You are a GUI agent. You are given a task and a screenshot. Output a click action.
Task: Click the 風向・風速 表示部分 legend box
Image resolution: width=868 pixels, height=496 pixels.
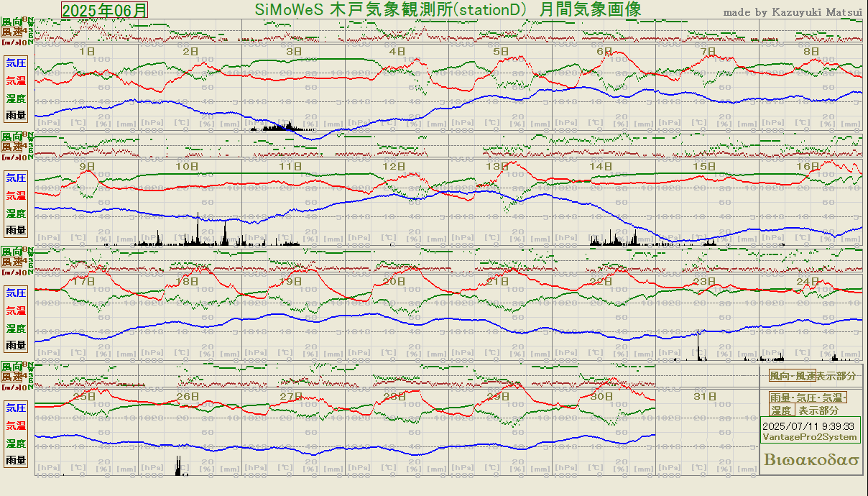pyautogui.click(x=812, y=376)
